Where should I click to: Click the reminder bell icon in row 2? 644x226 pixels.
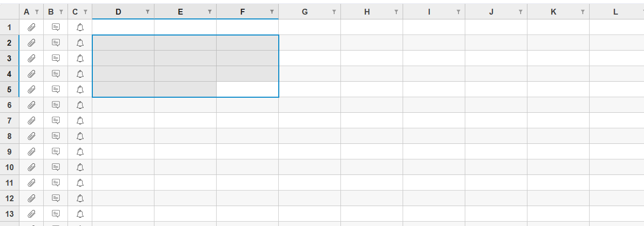pyautogui.click(x=80, y=43)
